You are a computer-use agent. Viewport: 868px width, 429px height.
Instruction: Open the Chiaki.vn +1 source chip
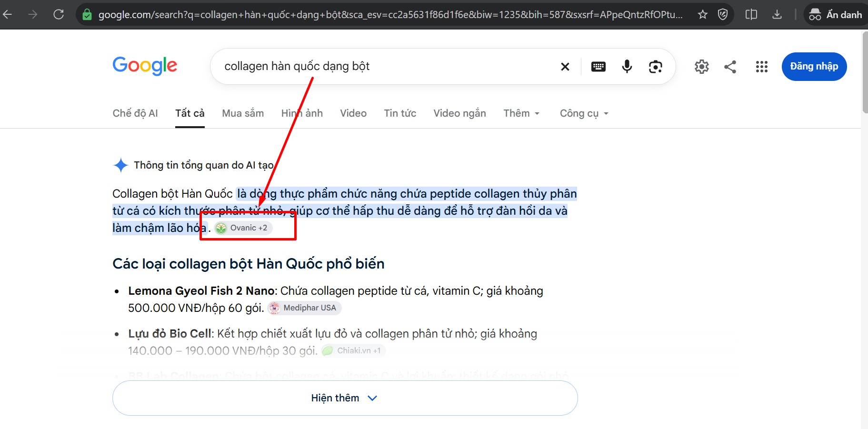pyautogui.click(x=353, y=351)
